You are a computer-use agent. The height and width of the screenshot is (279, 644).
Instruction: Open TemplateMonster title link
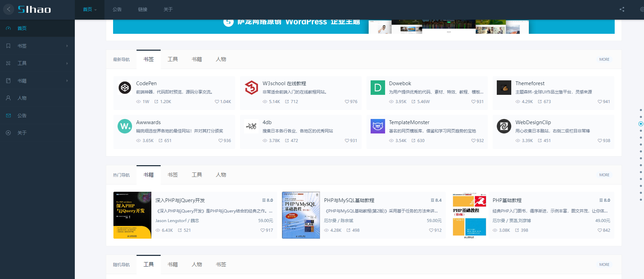pyautogui.click(x=409, y=122)
